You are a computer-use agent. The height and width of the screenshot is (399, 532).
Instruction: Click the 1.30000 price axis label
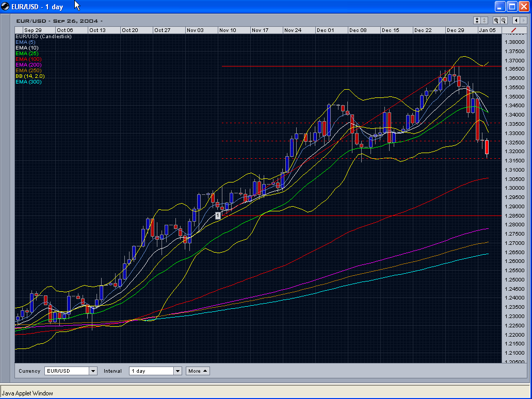pos(514,188)
